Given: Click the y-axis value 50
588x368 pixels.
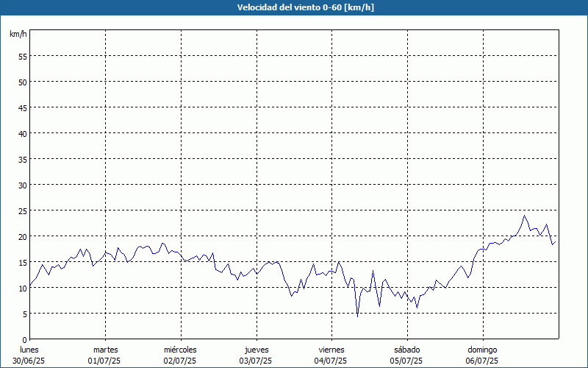Looking at the screenshot, I should pos(23,82).
